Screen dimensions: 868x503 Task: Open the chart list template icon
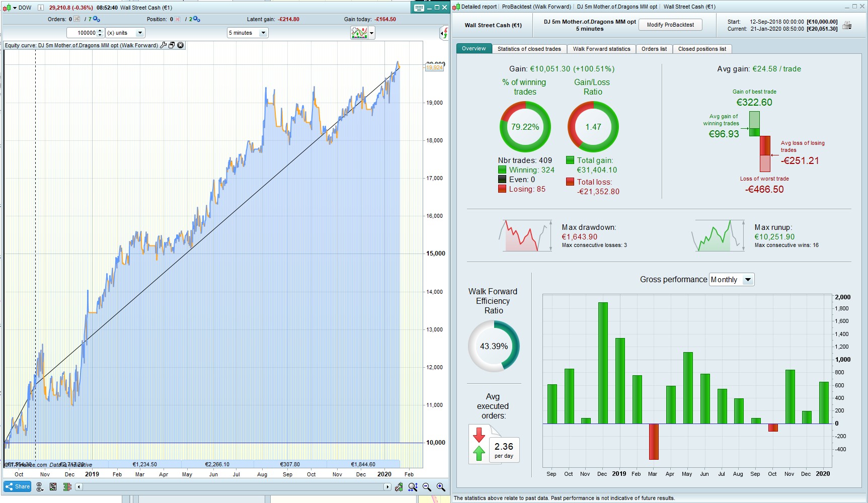click(53, 487)
